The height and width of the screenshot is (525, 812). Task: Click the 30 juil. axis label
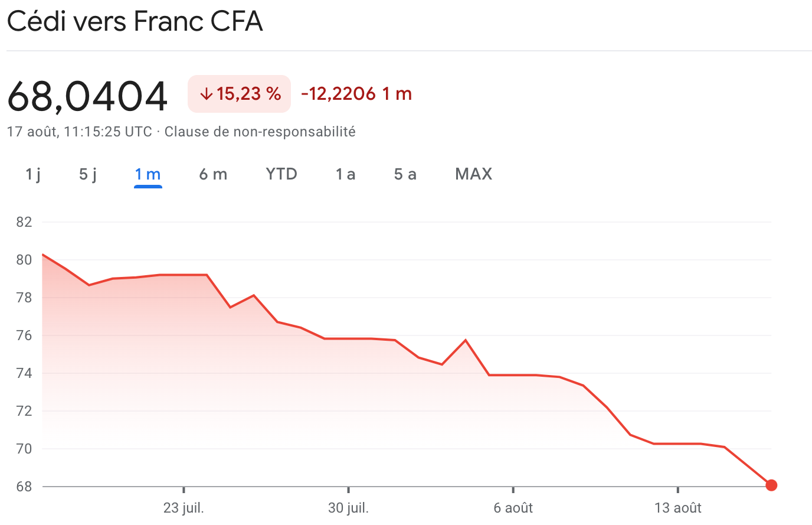(349, 507)
